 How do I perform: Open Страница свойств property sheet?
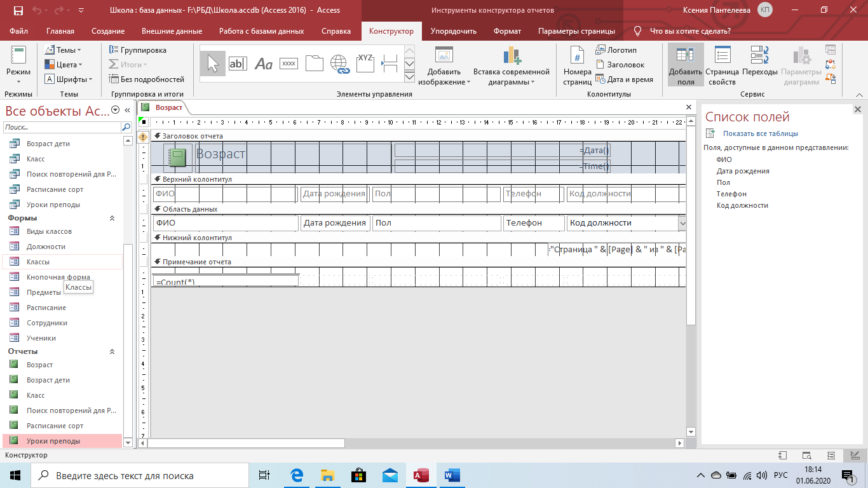pyautogui.click(x=722, y=67)
